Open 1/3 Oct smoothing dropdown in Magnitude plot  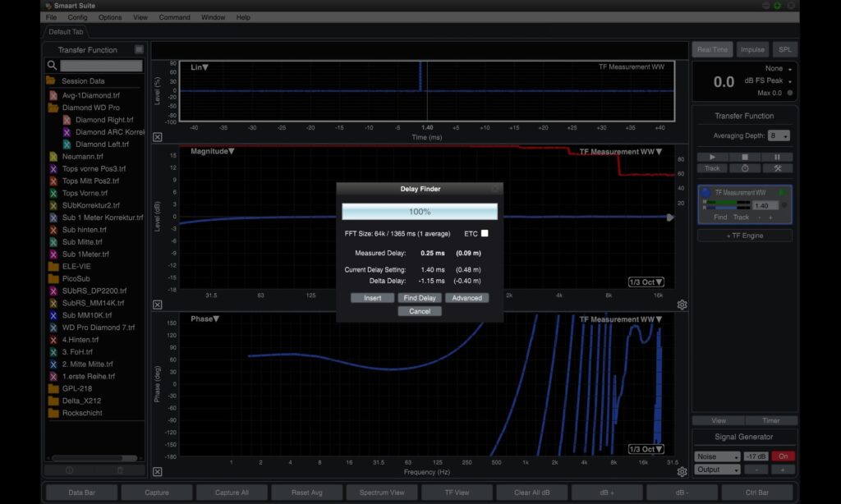[x=646, y=282]
